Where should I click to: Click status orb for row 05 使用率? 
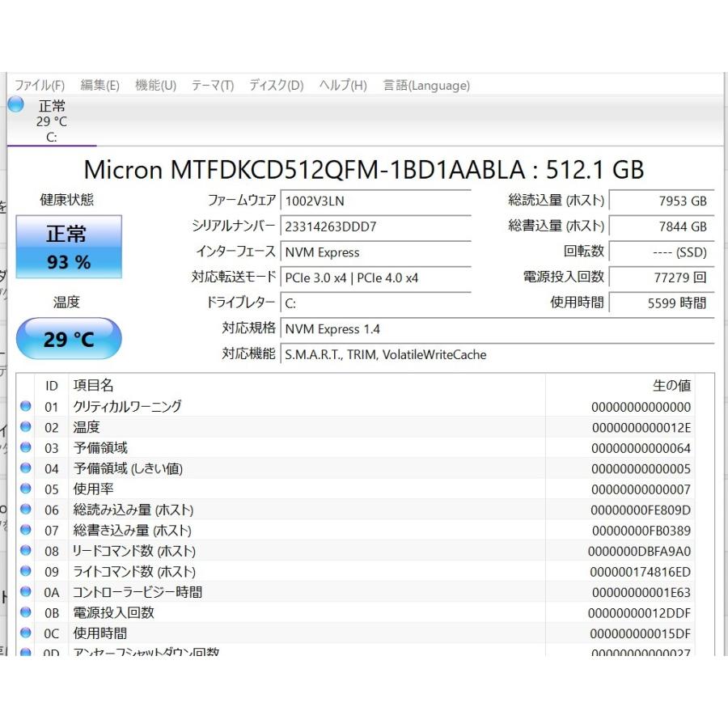coord(26,489)
